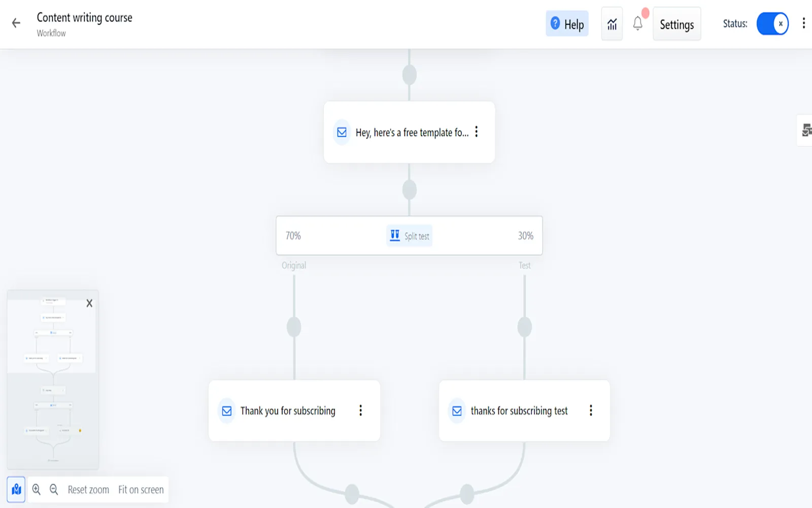The width and height of the screenshot is (812, 508).
Task: Zoom in on the canvas
Action: point(37,490)
